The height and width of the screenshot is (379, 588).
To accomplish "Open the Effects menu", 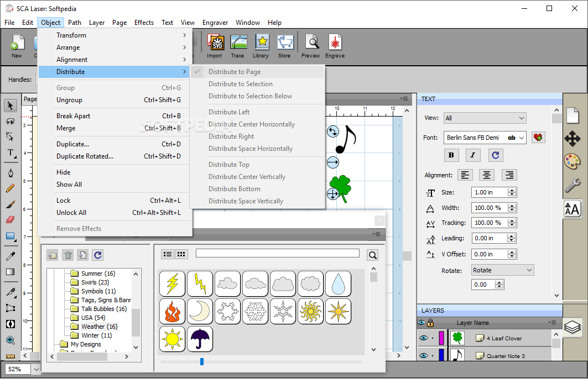I will (x=144, y=23).
